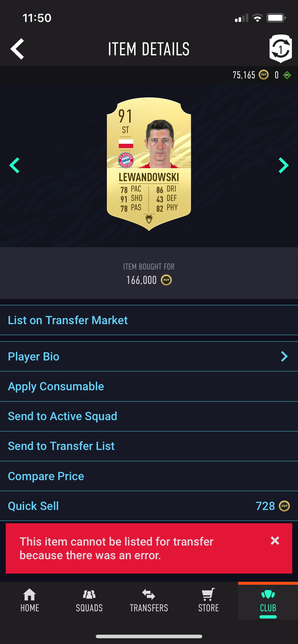Tap the Lewandowski player card
Screen dimensions: 298x644
tap(149, 164)
